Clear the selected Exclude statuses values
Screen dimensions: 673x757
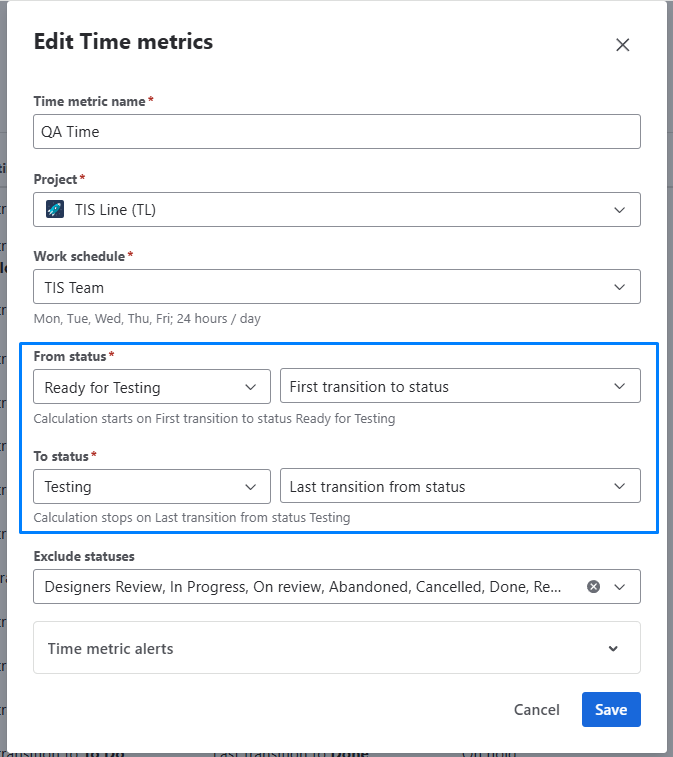[593, 587]
